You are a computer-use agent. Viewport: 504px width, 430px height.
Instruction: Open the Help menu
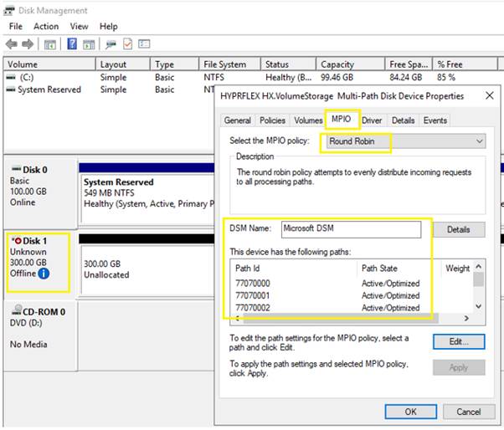tap(108, 26)
